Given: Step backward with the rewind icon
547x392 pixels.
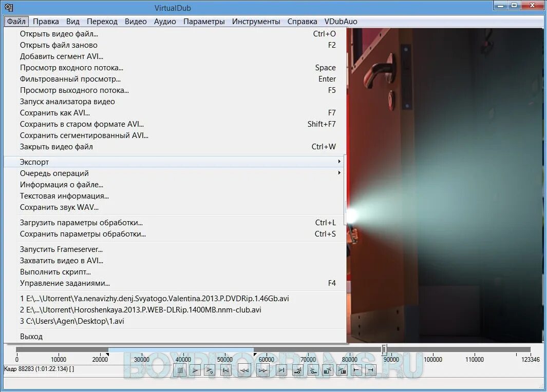Looking at the screenshot, I should tap(244, 370).
